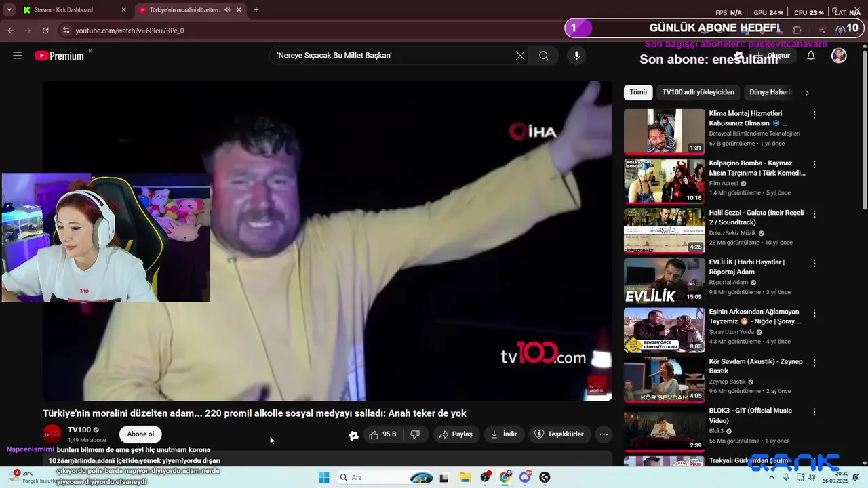Open the TV100 channel avatar
Viewport: 868px width, 488px height.
click(52, 434)
